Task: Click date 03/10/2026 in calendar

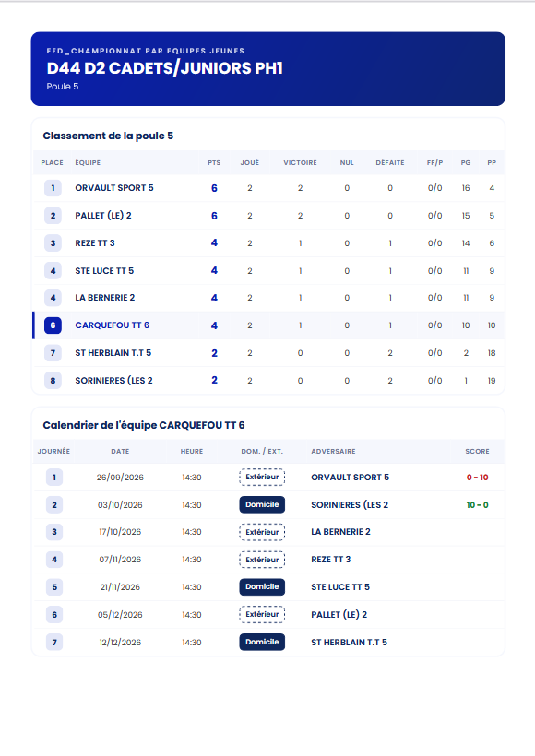Action: (x=120, y=505)
